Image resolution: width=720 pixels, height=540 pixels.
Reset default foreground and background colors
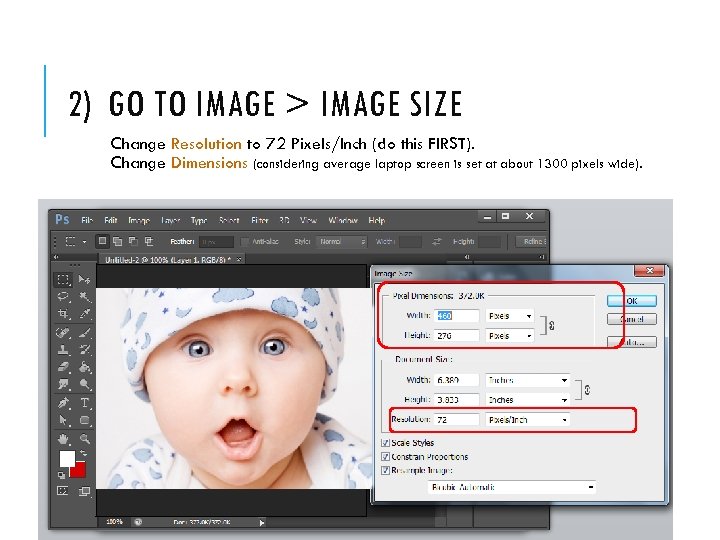pos(62,475)
